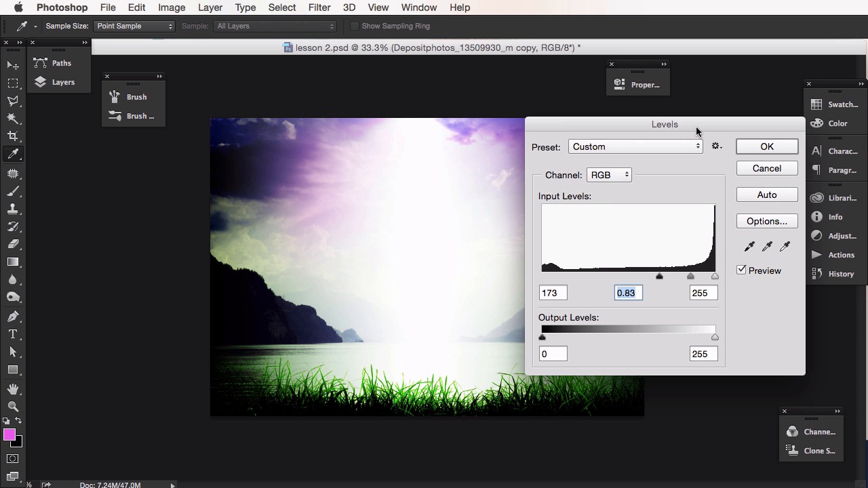Select the Crop tool
Viewport: 868px width, 488px height.
pyautogui.click(x=13, y=136)
